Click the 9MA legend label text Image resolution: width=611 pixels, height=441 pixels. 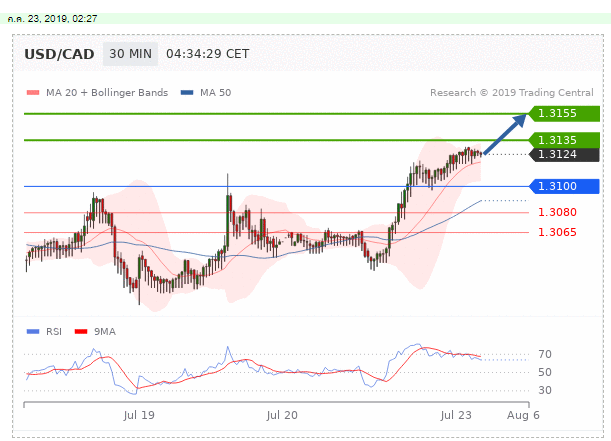pyautogui.click(x=105, y=332)
